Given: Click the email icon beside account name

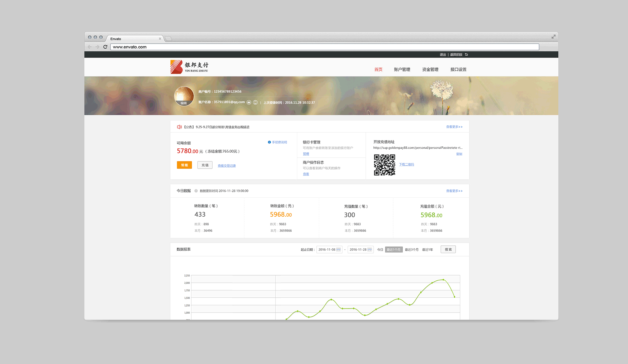Looking at the screenshot, I should (249, 102).
